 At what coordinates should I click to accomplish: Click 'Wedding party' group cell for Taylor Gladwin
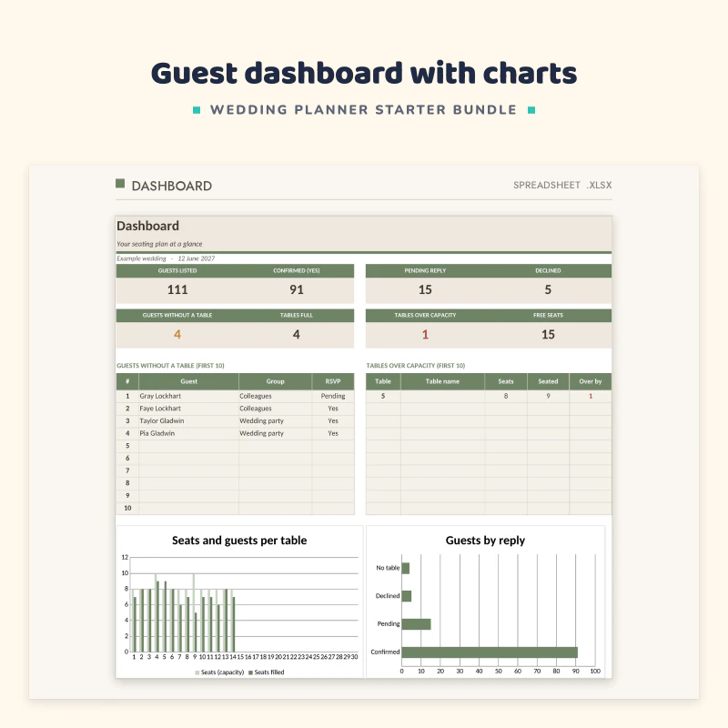click(x=276, y=421)
